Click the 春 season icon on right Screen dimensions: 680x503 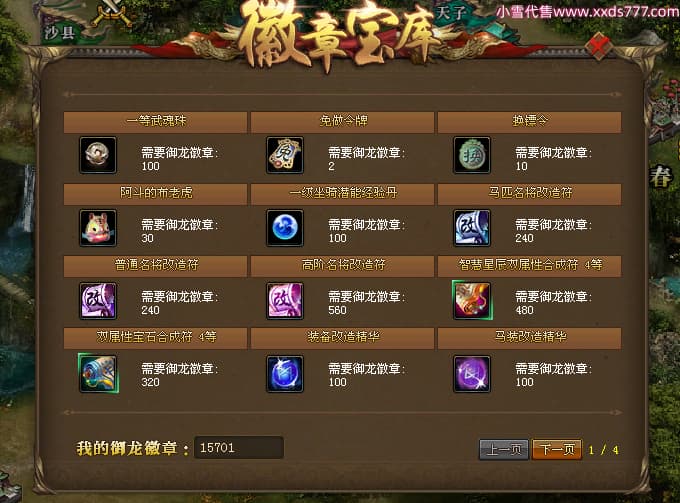pos(660,176)
